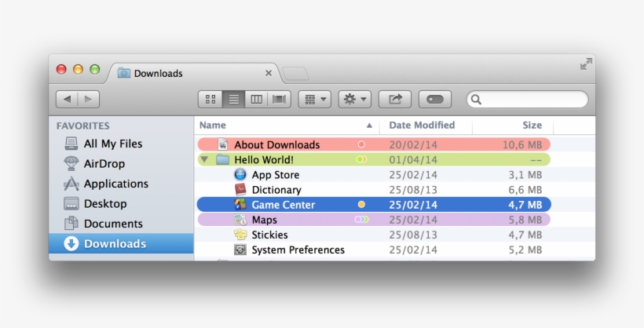Click the 10,6 MB size value
Image resolution: width=644 pixels, height=328 pixels.
tap(522, 145)
